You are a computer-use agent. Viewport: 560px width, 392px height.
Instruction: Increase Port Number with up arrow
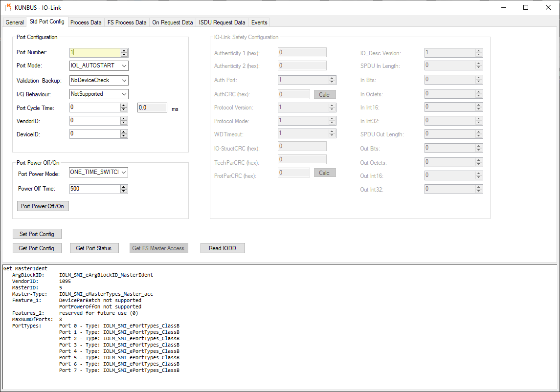[x=124, y=50]
